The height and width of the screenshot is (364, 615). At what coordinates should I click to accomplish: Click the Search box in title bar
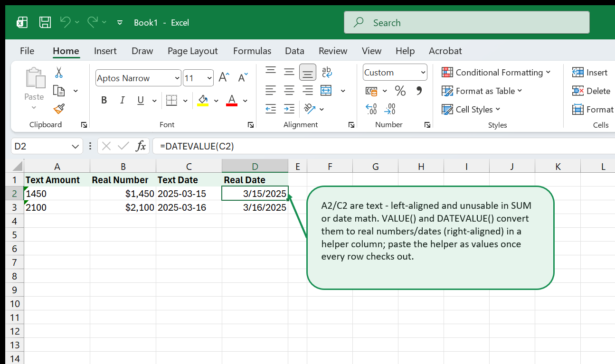[x=467, y=22]
